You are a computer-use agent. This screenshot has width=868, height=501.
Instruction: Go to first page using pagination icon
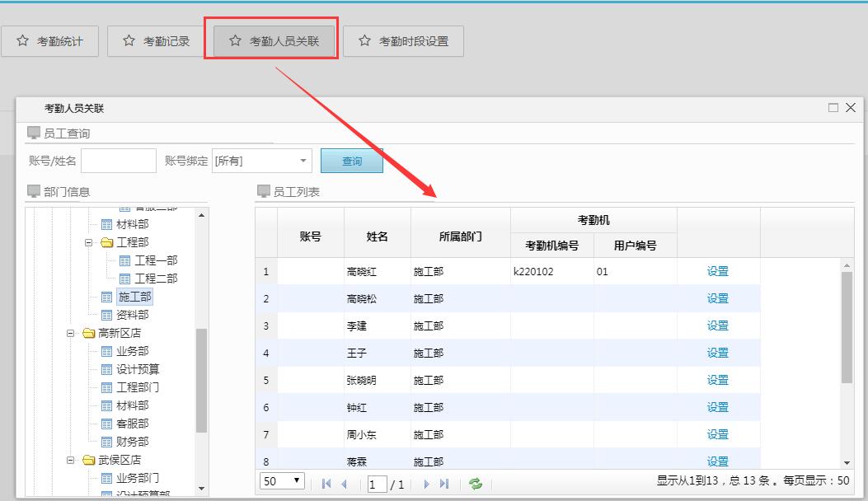point(326,484)
